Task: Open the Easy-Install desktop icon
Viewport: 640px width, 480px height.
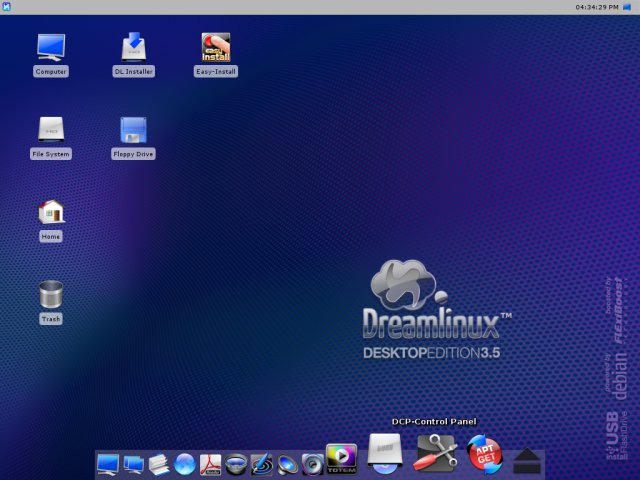Action: [x=216, y=47]
